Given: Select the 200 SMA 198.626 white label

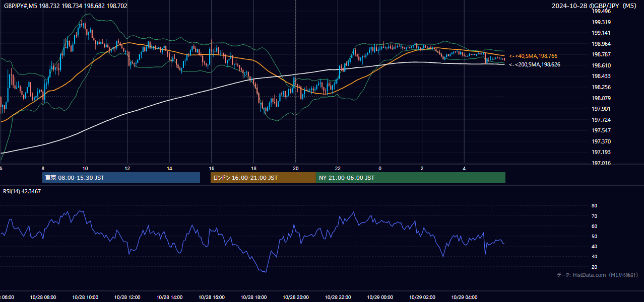Looking at the screenshot, I should (x=535, y=64).
